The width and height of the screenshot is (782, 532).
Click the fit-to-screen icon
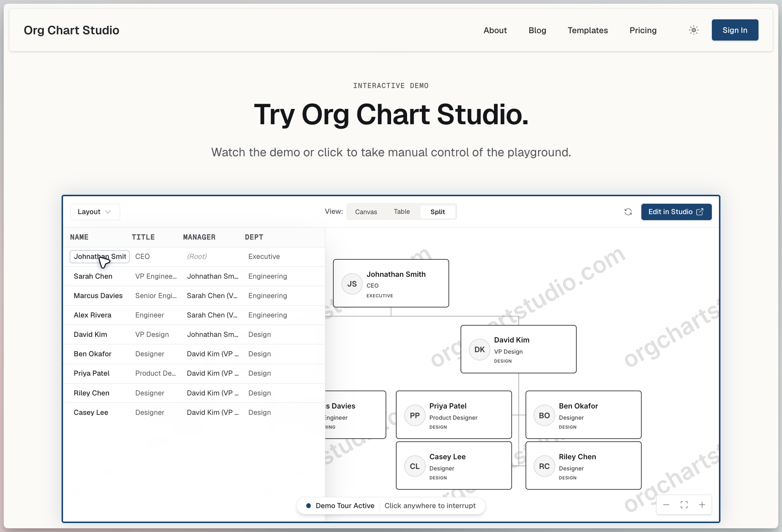point(684,505)
